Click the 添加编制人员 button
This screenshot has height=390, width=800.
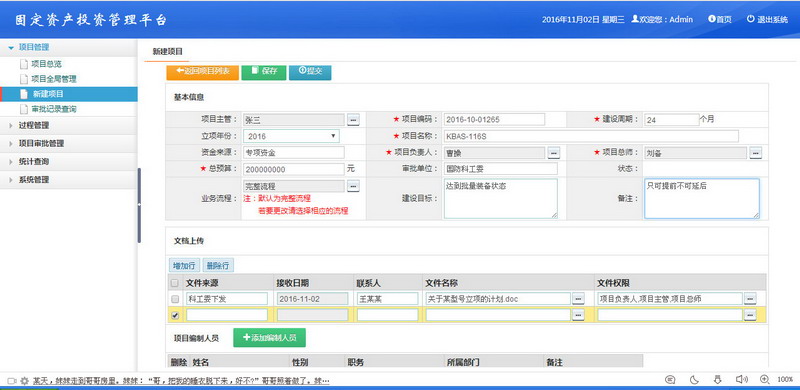(269, 337)
